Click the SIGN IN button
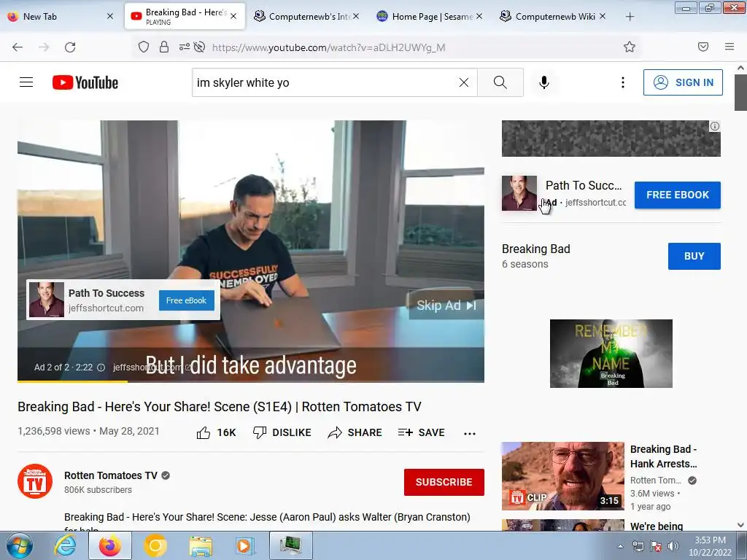This screenshot has height=560, width=747. coord(683,82)
